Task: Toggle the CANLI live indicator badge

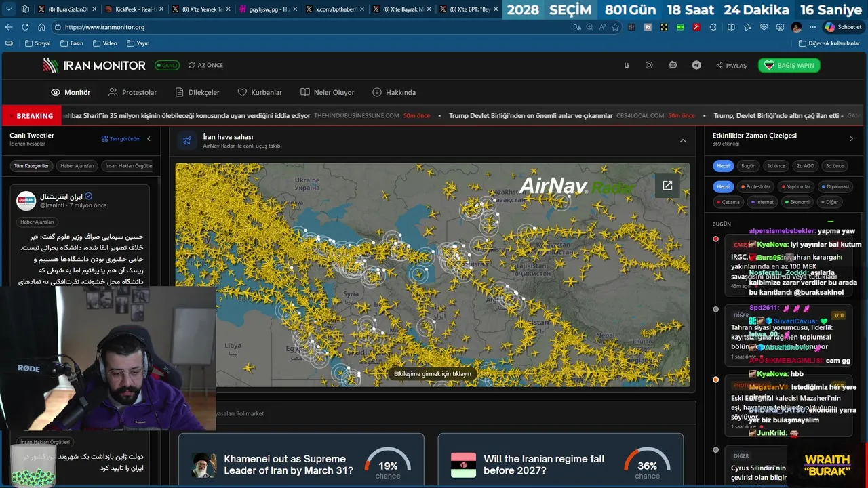Action: [167, 66]
